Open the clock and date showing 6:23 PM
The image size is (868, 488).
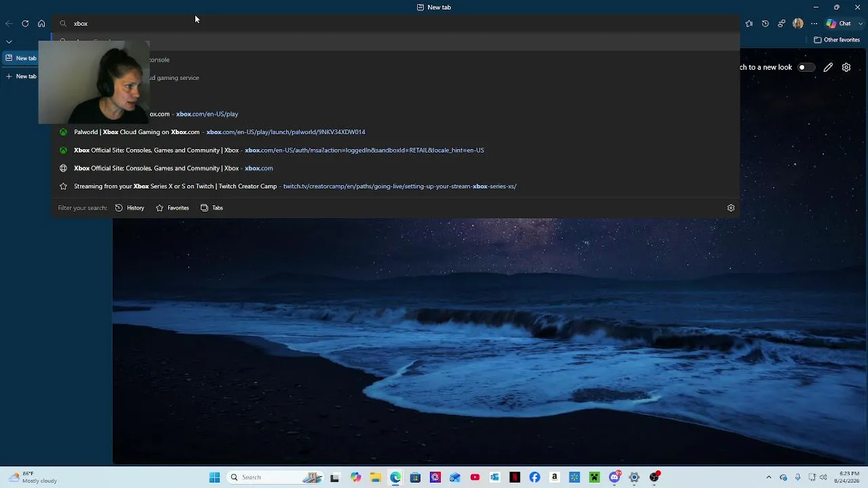click(848, 477)
